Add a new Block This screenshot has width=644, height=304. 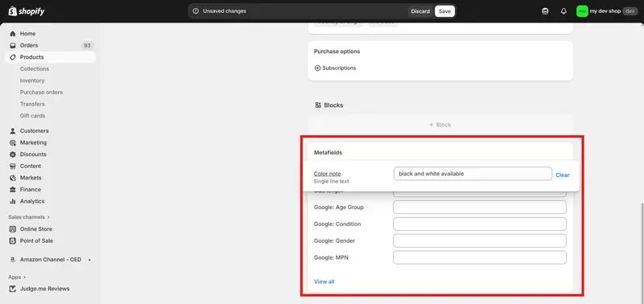440,125
